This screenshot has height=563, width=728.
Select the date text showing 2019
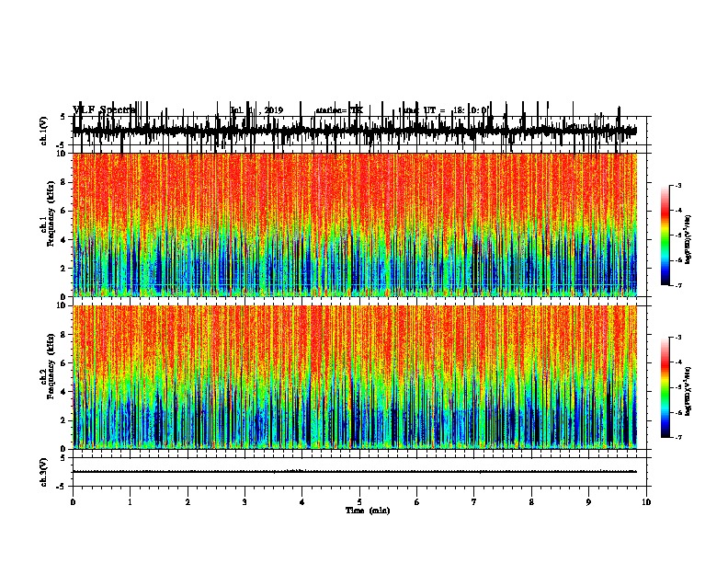click(x=256, y=110)
